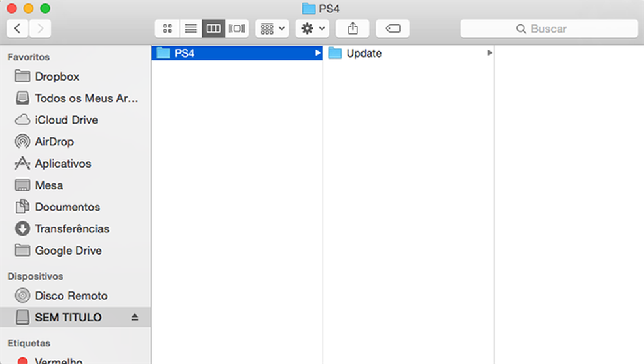Click the Etiquetas section header

point(29,344)
